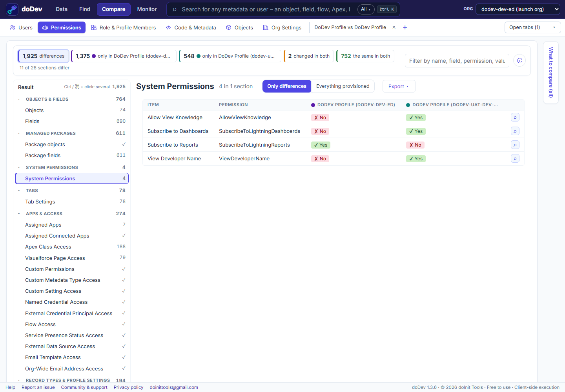Click the Code & Metadata icon
Screen dimensions: 565x392
pos(168,27)
